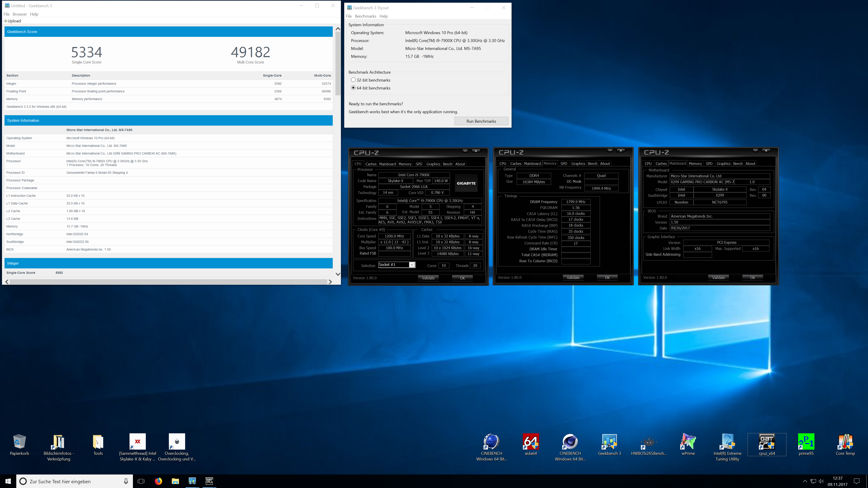Launch the first CINEBENCH desktop icon with the blue globe
This screenshot has width=868, height=488.
pyautogui.click(x=491, y=442)
